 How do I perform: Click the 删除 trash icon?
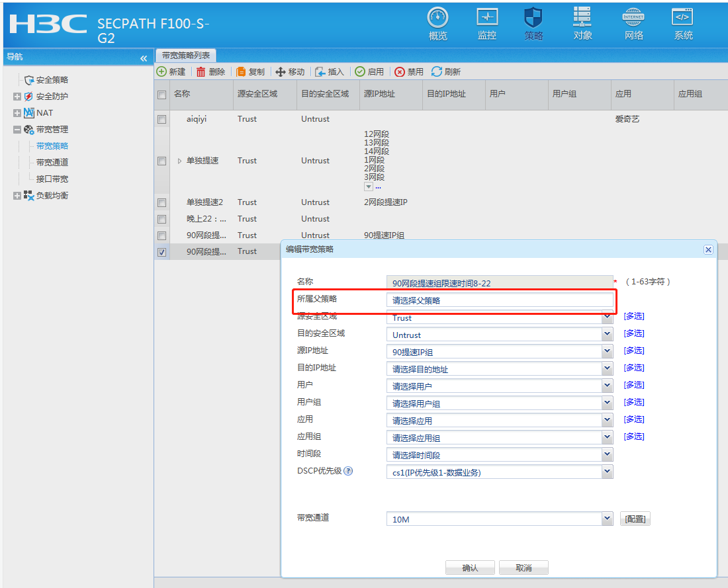point(201,71)
